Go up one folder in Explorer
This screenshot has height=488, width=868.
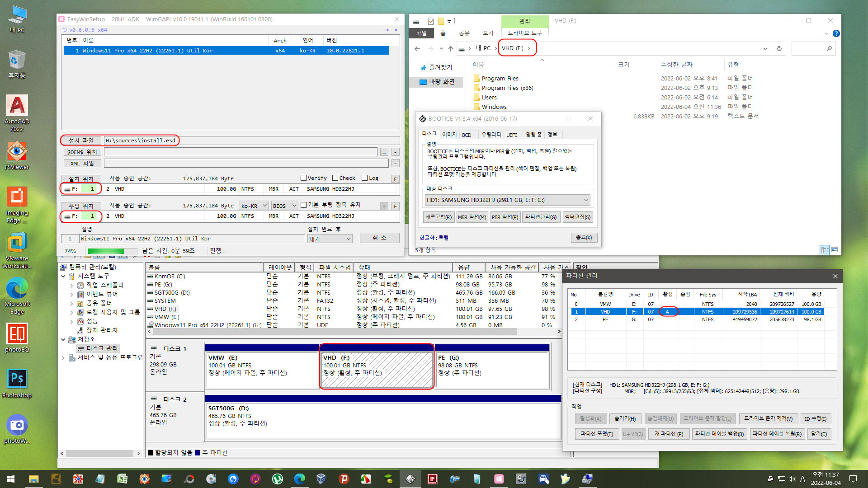point(450,49)
